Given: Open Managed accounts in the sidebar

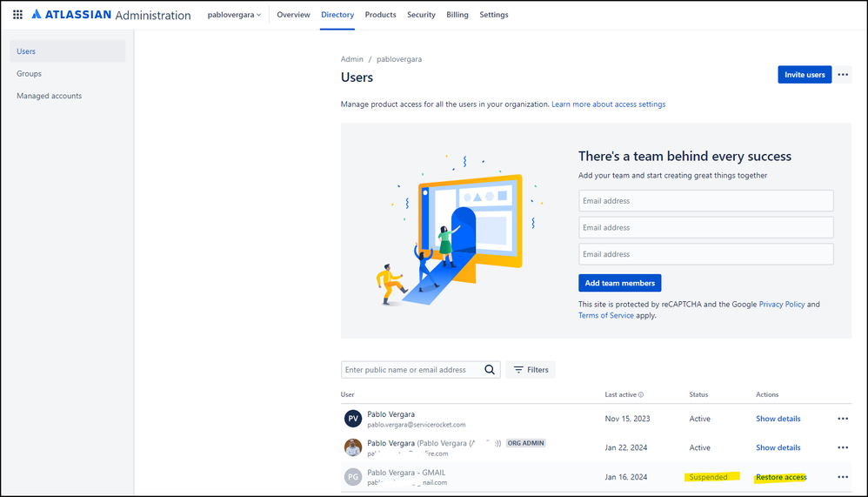Looking at the screenshot, I should (x=68, y=95).
